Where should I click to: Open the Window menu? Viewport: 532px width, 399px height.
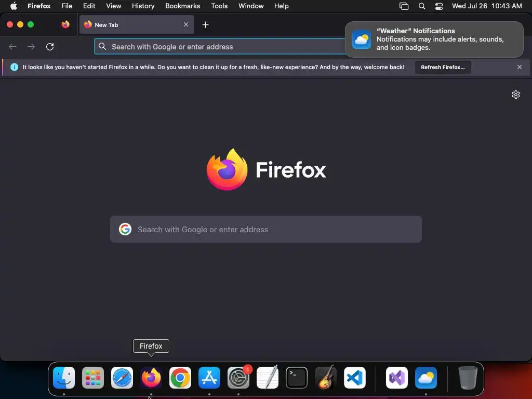pos(251,6)
